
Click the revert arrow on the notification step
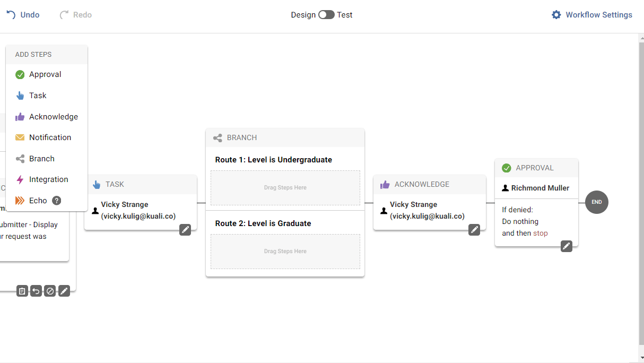pos(36,291)
